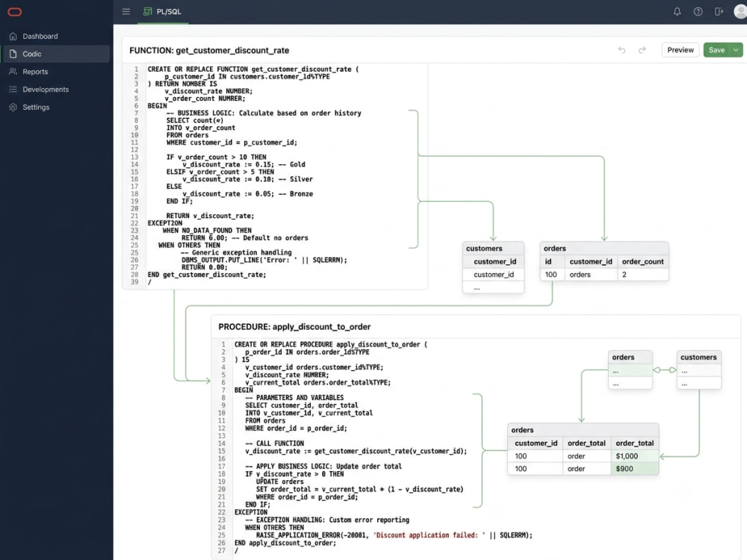Toggle the hamburger menu icon

pyautogui.click(x=126, y=11)
